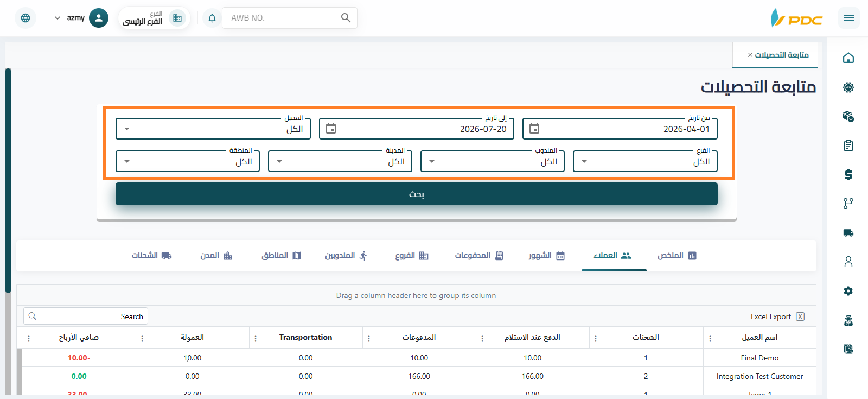Open the hamburger menu
The width and height of the screenshot is (868, 399).
click(849, 18)
